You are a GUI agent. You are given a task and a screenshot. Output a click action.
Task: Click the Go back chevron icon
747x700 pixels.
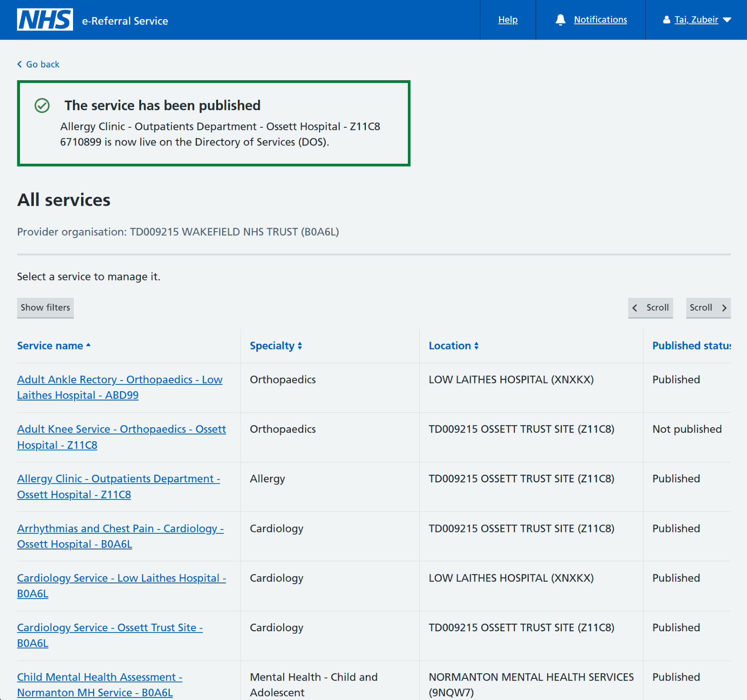point(20,64)
